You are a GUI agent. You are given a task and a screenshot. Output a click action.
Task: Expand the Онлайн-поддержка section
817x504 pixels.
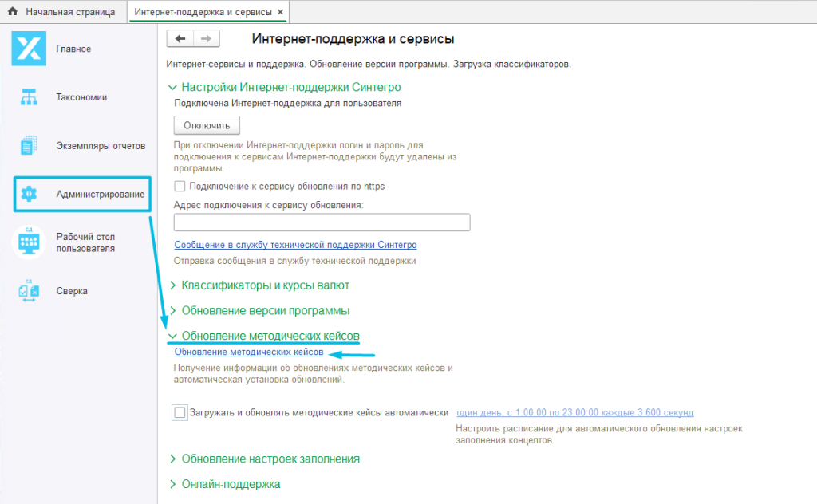231,483
